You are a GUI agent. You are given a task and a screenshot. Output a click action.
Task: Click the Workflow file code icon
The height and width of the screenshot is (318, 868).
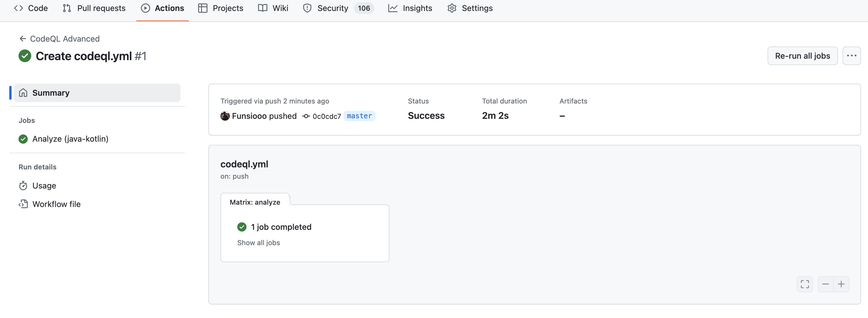[23, 204]
